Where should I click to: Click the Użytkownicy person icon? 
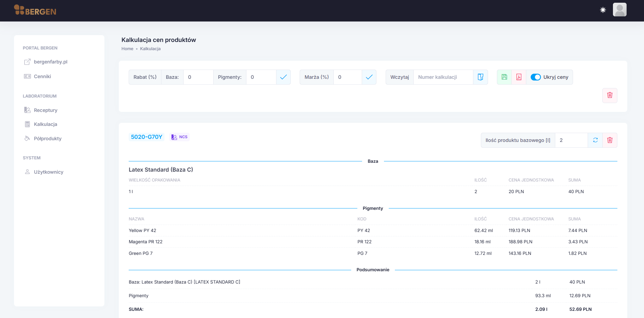(x=27, y=172)
